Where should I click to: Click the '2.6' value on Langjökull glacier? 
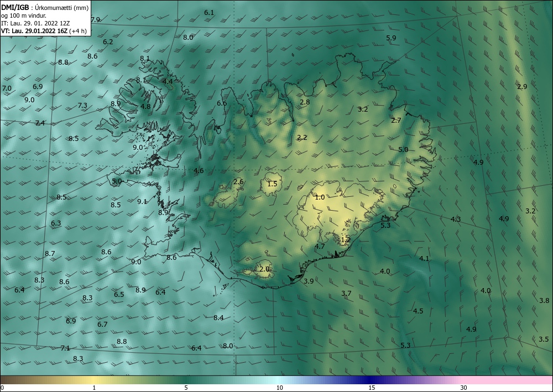pyautogui.click(x=238, y=182)
